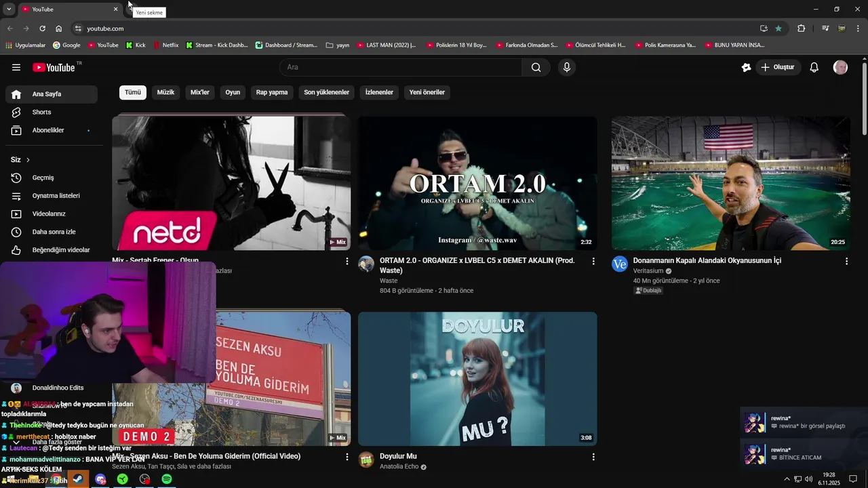Open the Doyulur Mu video thumbnail
The height and width of the screenshot is (488, 868).
[477, 379]
